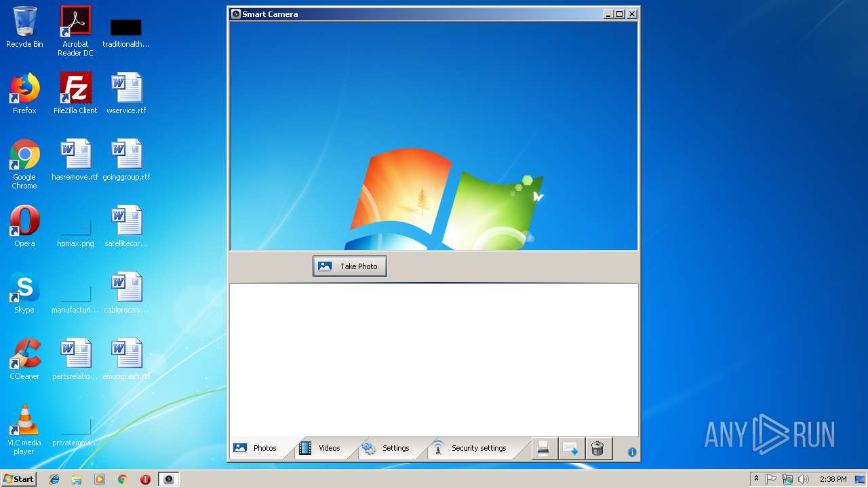Click the Smart Camera title bar icon
The image size is (868, 488).
click(x=235, y=14)
